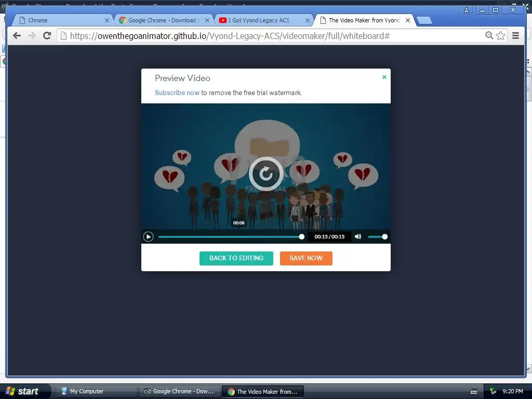Click the 9:20 PM taskbar clock
Image resolution: width=532 pixels, height=399 pixels.
pos(513,391)
